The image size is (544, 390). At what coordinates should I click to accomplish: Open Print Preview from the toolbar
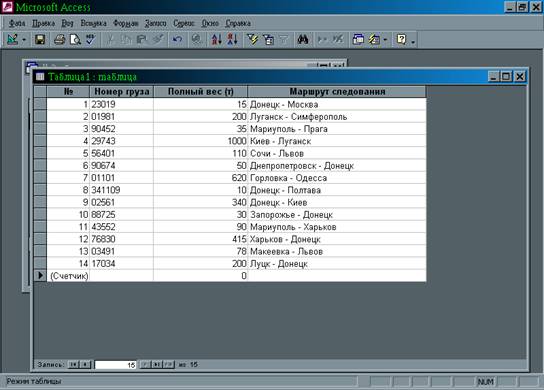(x=75, y=40)
